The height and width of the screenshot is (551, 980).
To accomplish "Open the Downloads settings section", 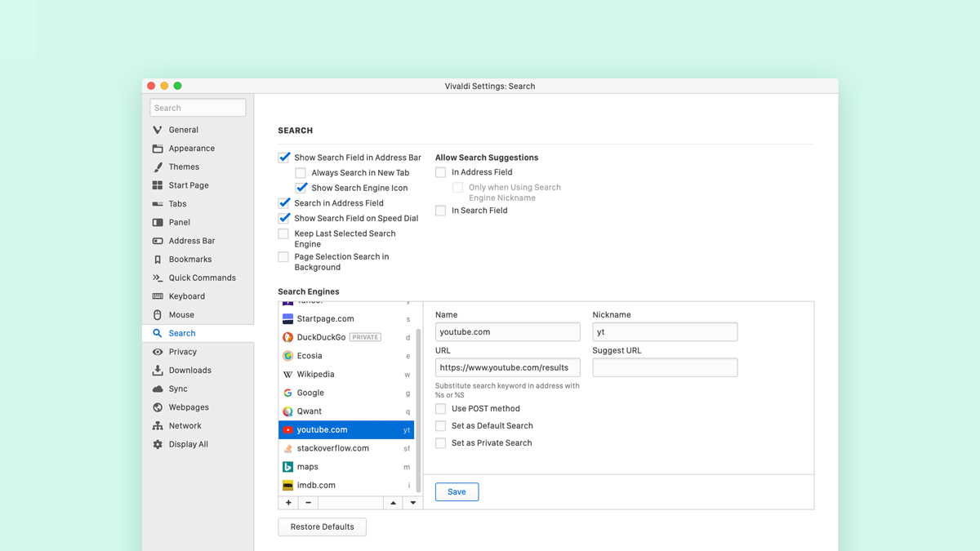I will (198, 371).
